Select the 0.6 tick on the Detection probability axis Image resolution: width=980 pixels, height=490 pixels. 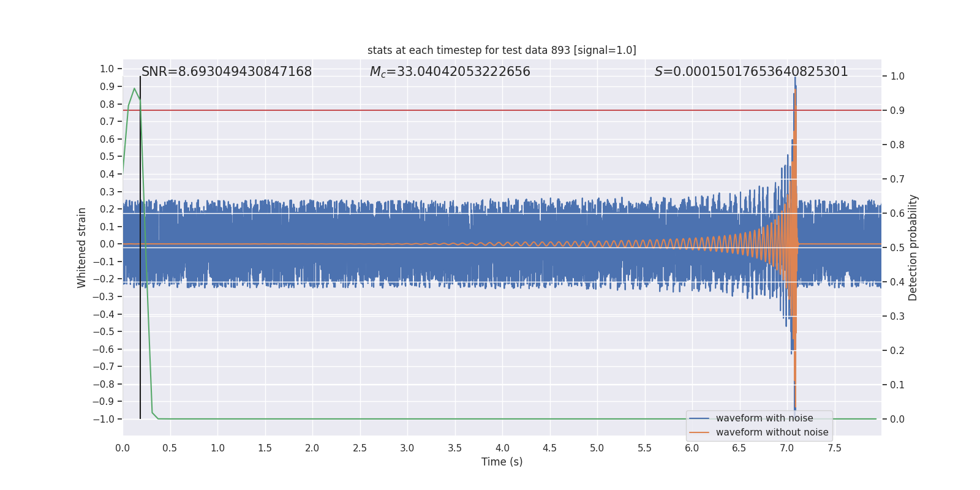pyautogui.click(x=897, y=214)
